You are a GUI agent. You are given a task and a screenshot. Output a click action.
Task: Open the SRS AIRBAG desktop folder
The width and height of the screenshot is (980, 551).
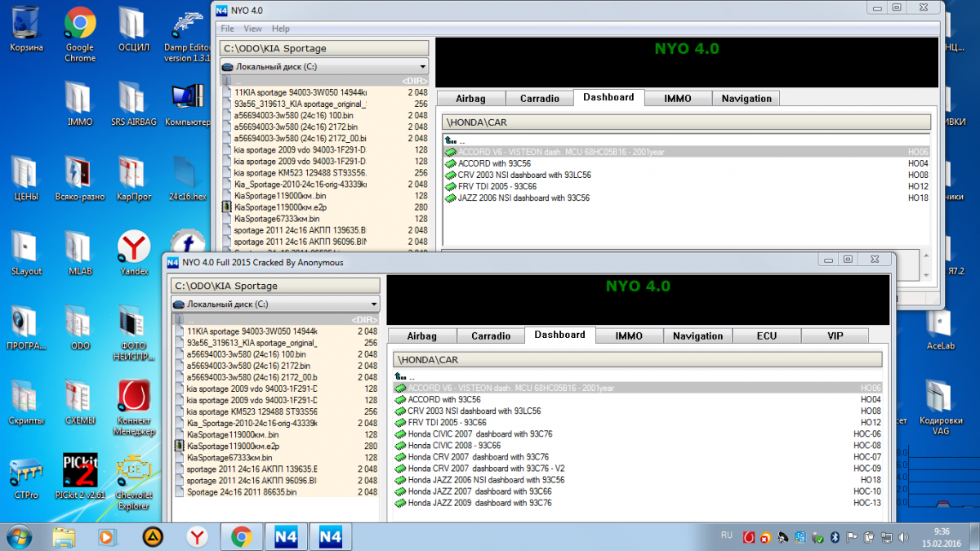point(133,104)
